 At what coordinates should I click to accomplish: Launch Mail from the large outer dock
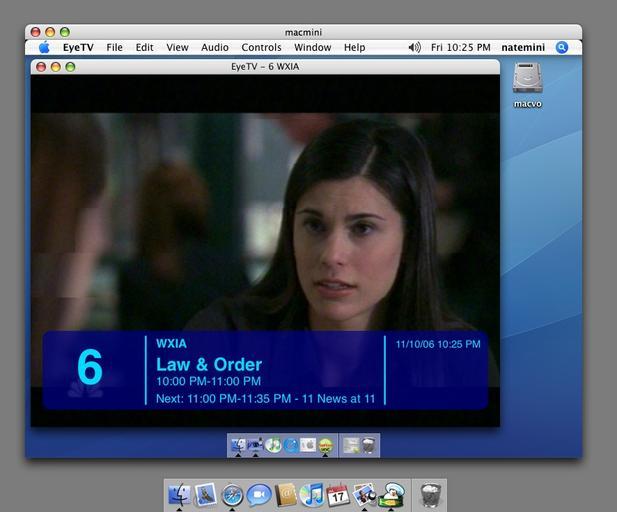[x=207, y=494]
